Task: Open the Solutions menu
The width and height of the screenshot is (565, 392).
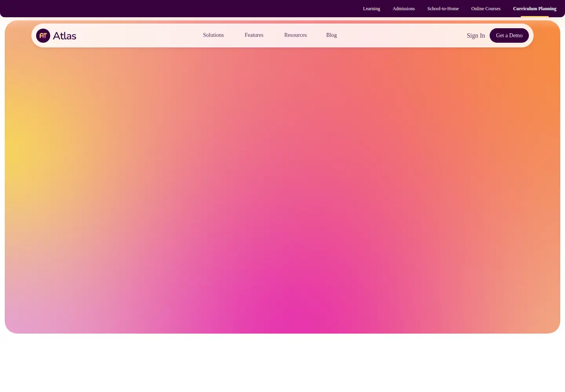Action: pos(213,35)
